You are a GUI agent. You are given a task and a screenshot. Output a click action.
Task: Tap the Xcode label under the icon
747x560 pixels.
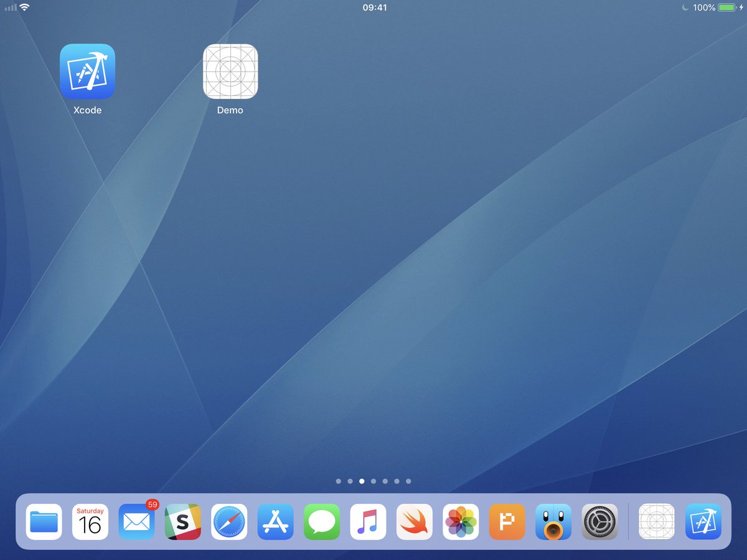click(x=87, y=110)
